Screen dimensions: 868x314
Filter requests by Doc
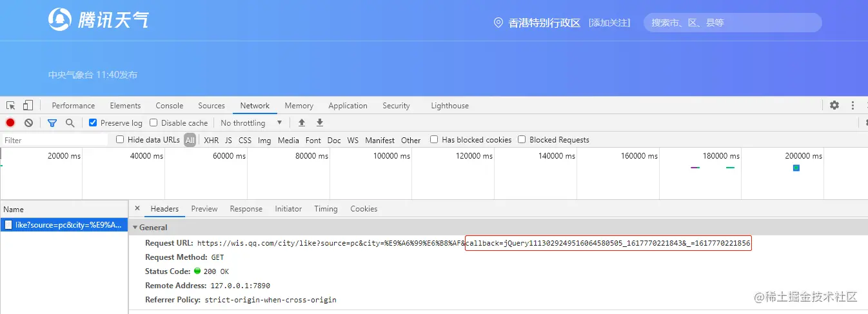334,140
